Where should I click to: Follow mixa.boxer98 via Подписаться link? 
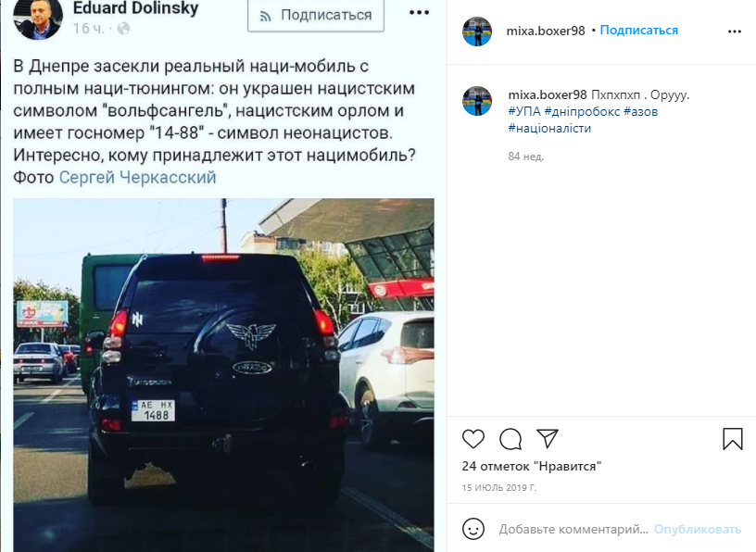(x=639, y=31)
